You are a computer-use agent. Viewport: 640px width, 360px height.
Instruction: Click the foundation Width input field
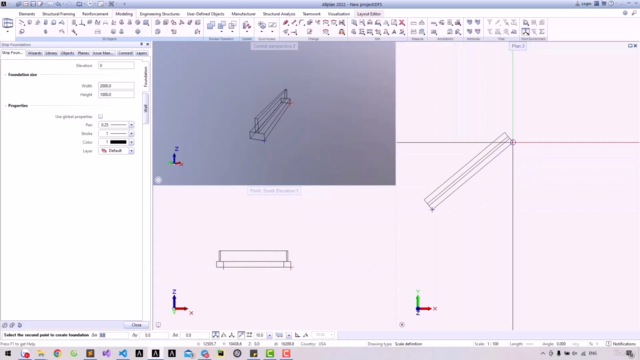[x=116, y=86]
